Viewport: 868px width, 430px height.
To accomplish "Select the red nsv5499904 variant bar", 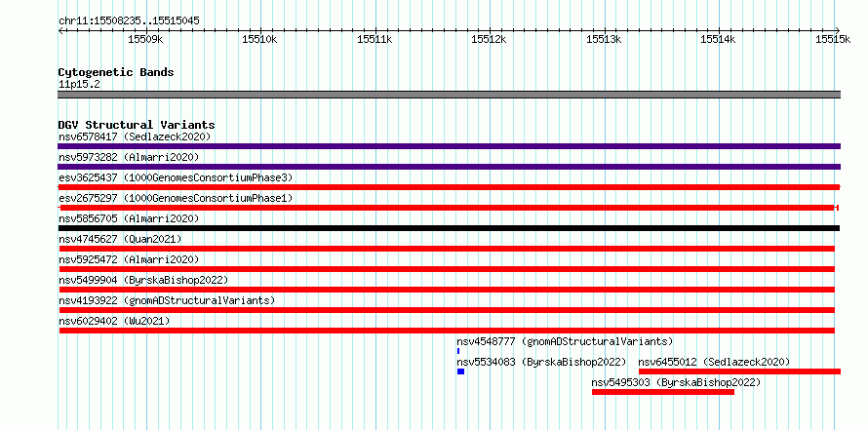I will click(x=447, y=290).
